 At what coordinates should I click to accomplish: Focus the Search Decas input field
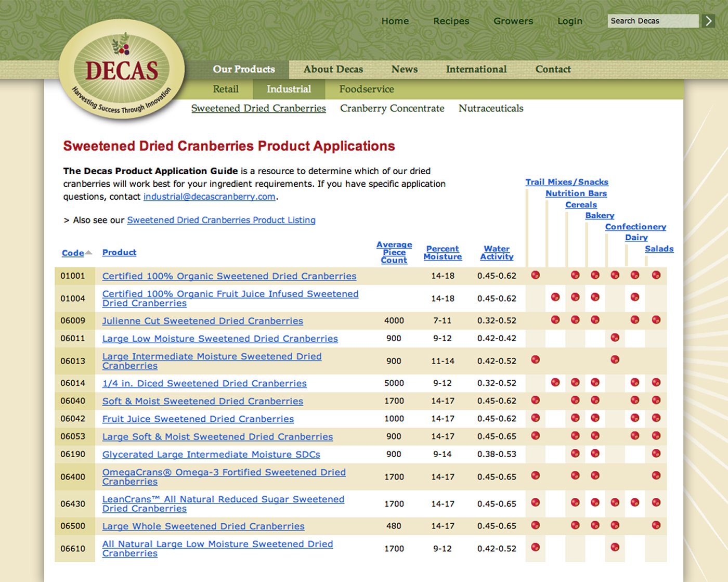(653, 21)
